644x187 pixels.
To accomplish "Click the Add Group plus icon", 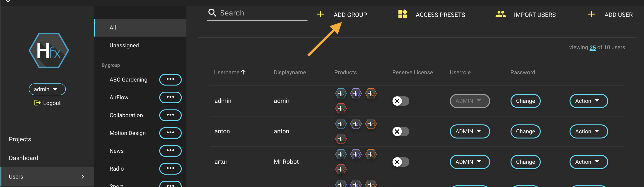I will pos(320,14).
